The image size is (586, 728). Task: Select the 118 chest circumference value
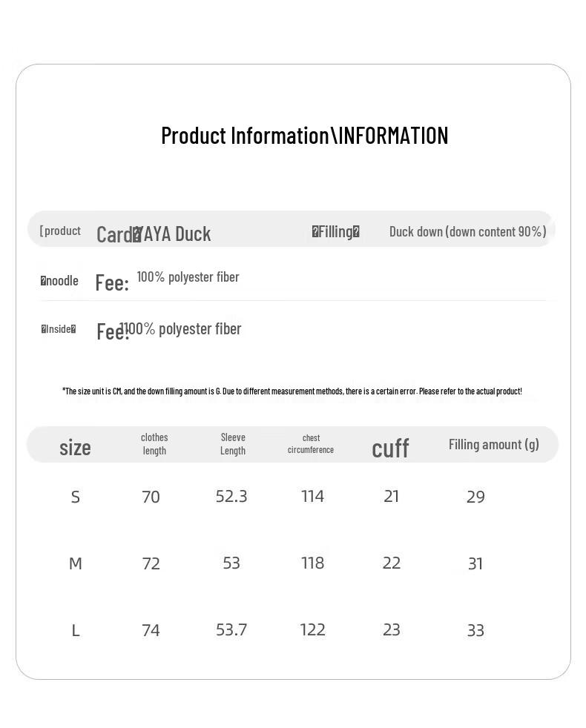tap(312, 563)
